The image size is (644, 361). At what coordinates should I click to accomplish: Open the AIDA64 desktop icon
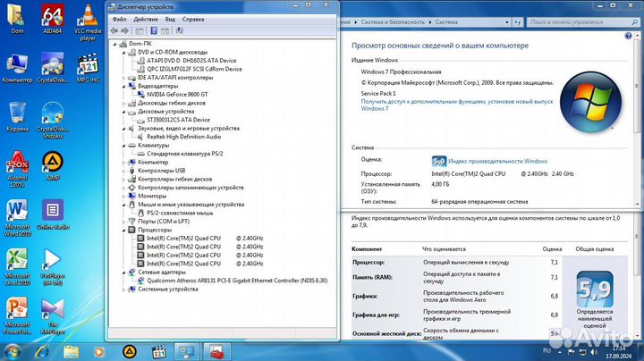pos(53,20)
